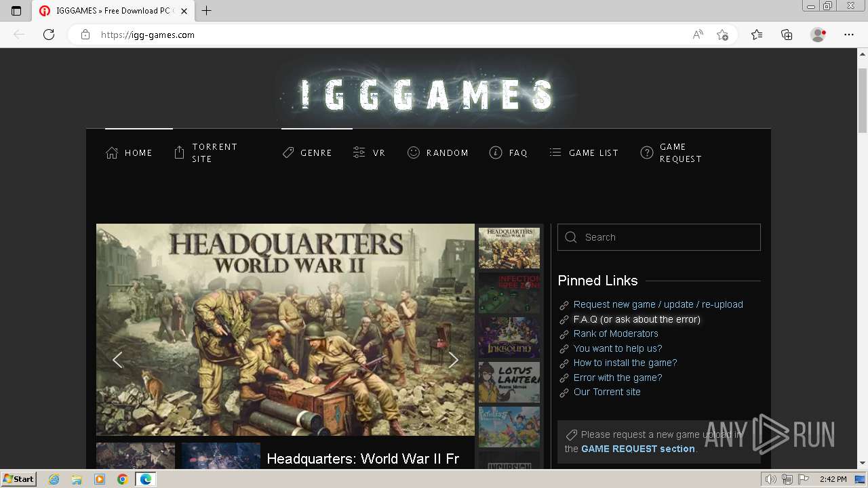Open a new browser tab
Screen dimensions: 868x488
click(207, 11)
